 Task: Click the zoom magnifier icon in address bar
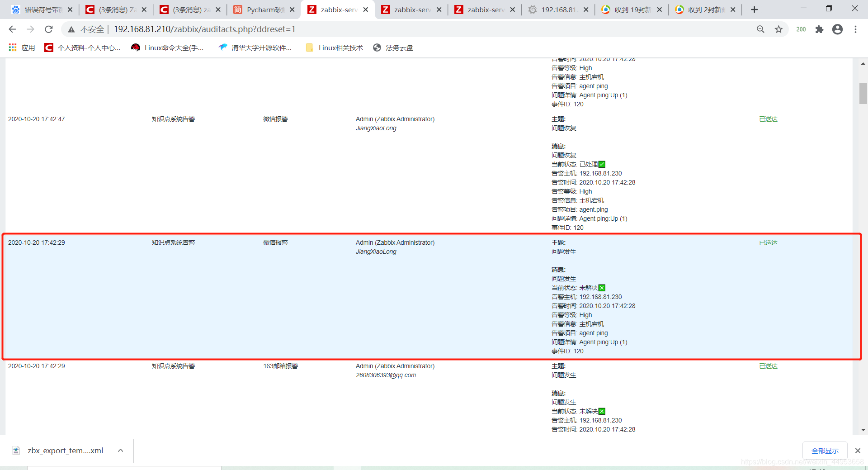coord(760,29)
